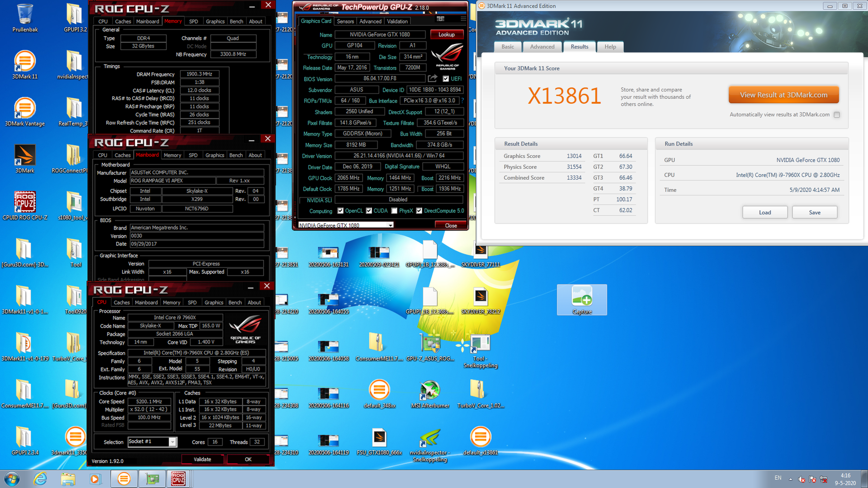Open the TurboV_Core_1.02 archive on the right
This screenshot has height=488, width=868.
tap(481, 394)
